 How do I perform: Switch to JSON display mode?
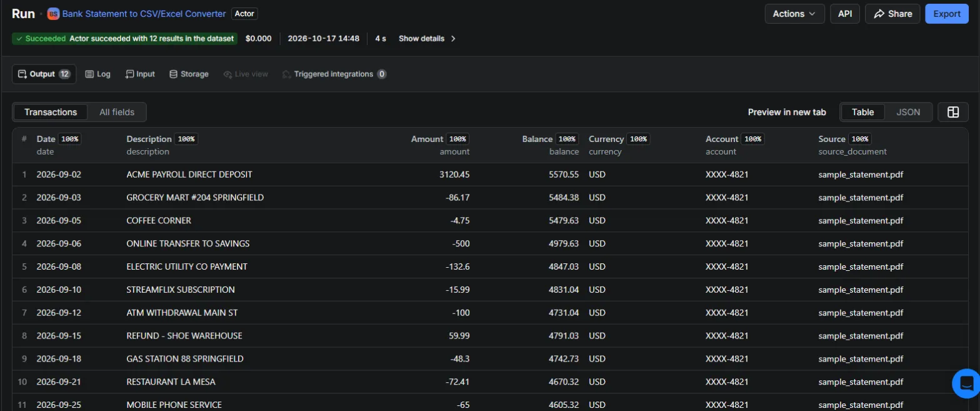point(908,112)
